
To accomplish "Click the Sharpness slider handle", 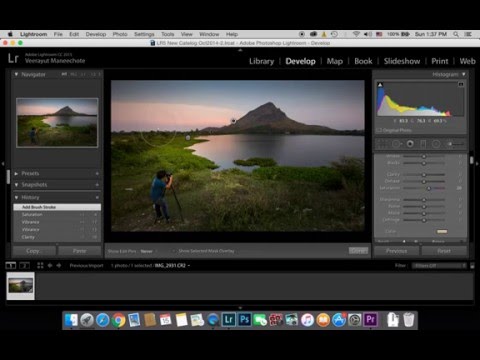I will tap(424, 200).
